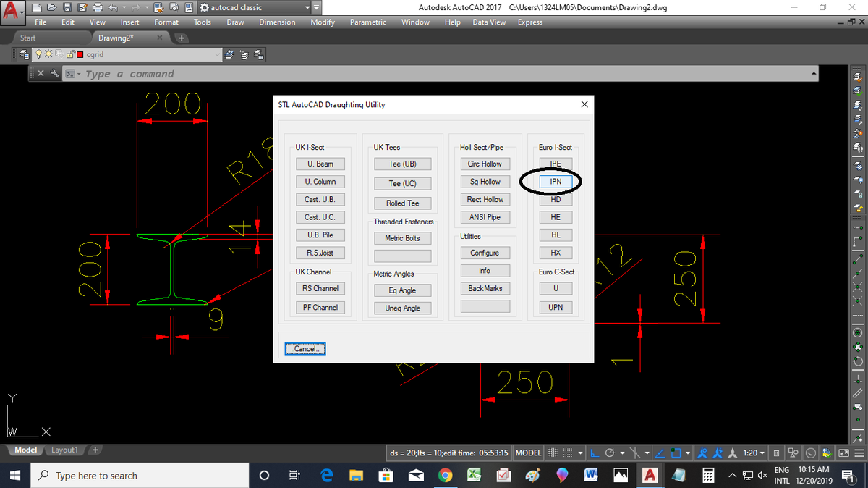
Task: Click the U. Beam button
Action: pyautogui.click(x=320, y=164)
